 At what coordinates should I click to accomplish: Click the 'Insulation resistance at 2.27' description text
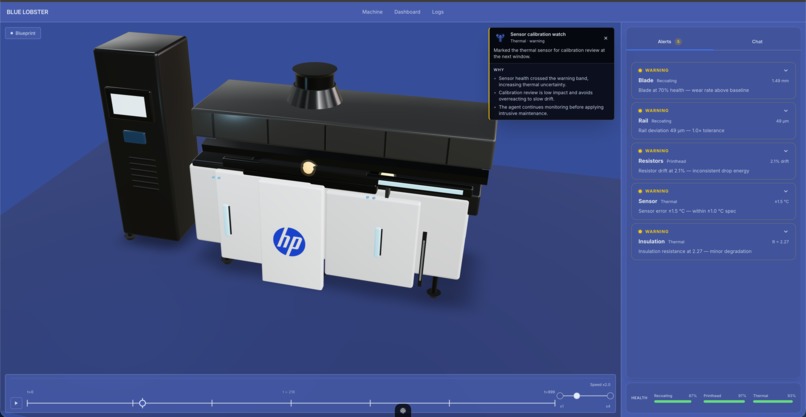[x=695, y=251]
